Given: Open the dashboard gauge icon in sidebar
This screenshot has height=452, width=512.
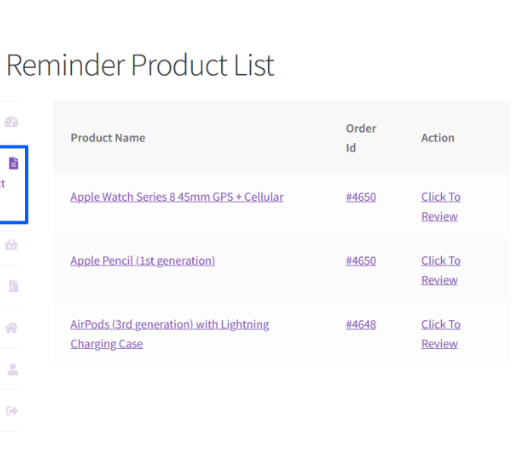Looking at the screenshot, I should click(x=11, y=122).
